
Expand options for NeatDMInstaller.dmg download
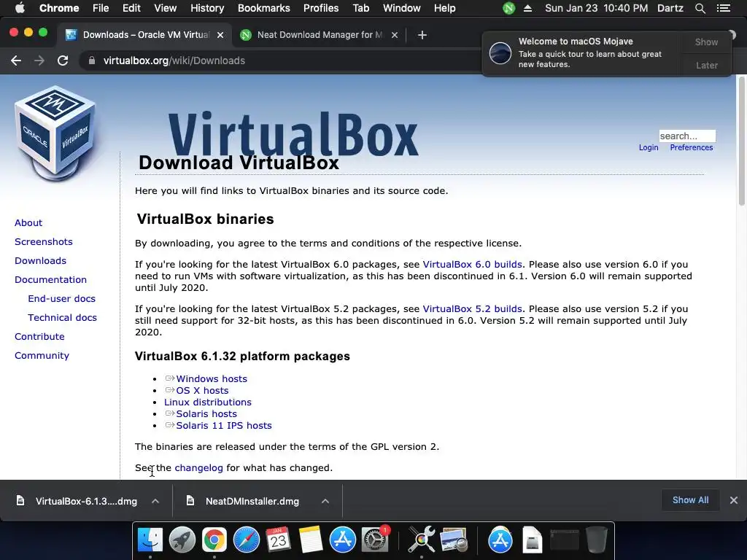pos(325,501)
